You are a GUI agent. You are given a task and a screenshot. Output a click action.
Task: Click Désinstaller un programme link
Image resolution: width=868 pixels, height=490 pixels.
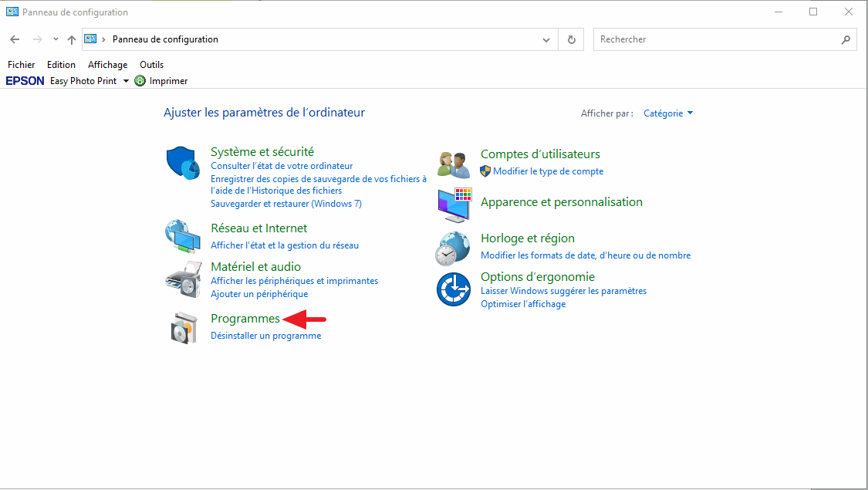coord(265,336)
